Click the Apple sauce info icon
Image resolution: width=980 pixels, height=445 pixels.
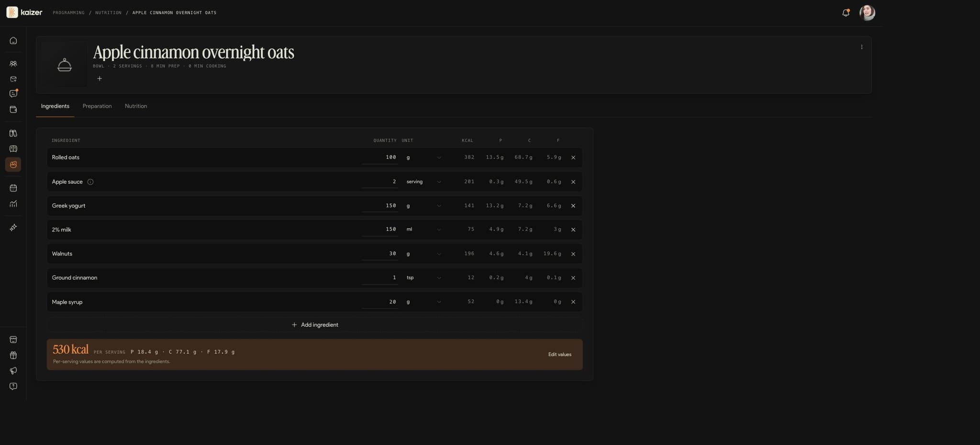pos(90,182)
